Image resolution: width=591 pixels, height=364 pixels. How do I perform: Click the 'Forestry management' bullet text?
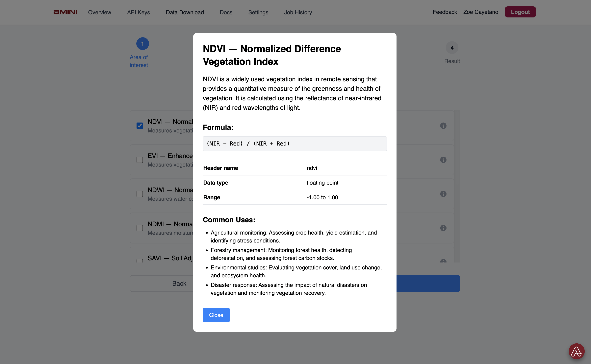pos(281,254)
